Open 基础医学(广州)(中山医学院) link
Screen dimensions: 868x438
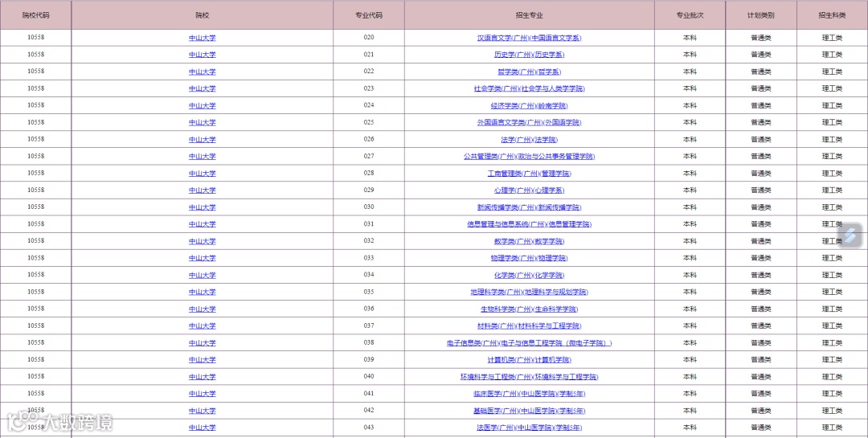coord(529,411)
